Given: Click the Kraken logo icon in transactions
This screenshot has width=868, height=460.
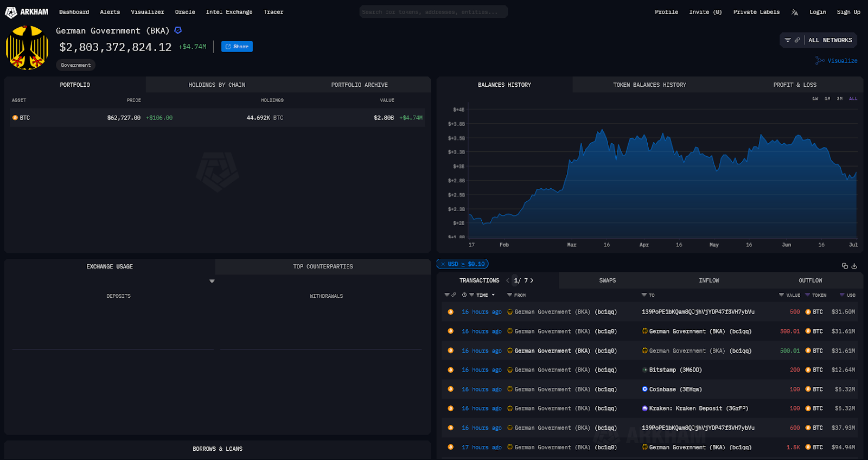Looking at the screenshot, I should (x=644, y=408).
